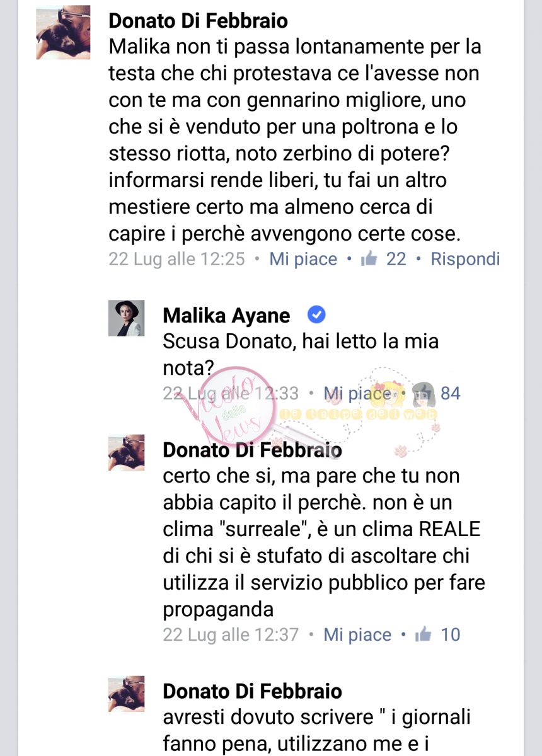The height and width of the screenshot is (756, 542).
Task: Open Donato's name above the 'certo che si' reply
Action: click(x=252, y=450)
